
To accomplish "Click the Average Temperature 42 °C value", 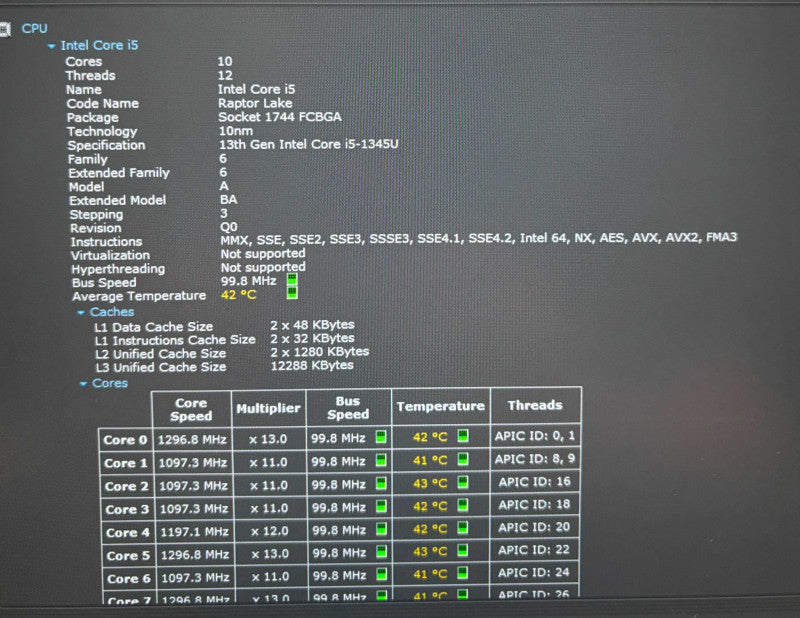I will (x=239, y=294).
